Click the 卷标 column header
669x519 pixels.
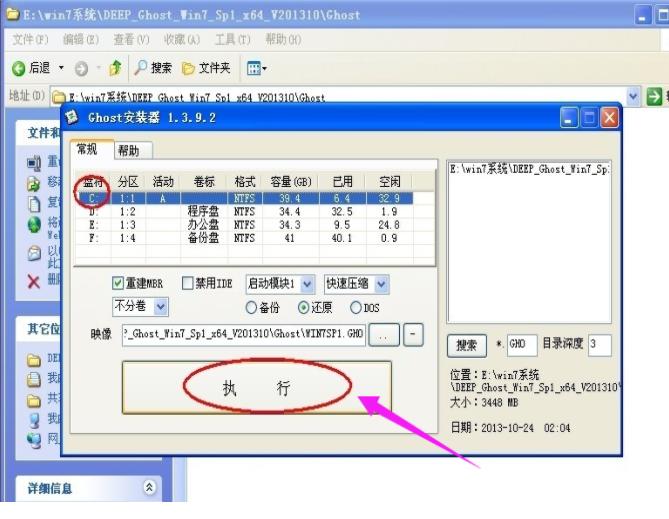tap(204, 182)
